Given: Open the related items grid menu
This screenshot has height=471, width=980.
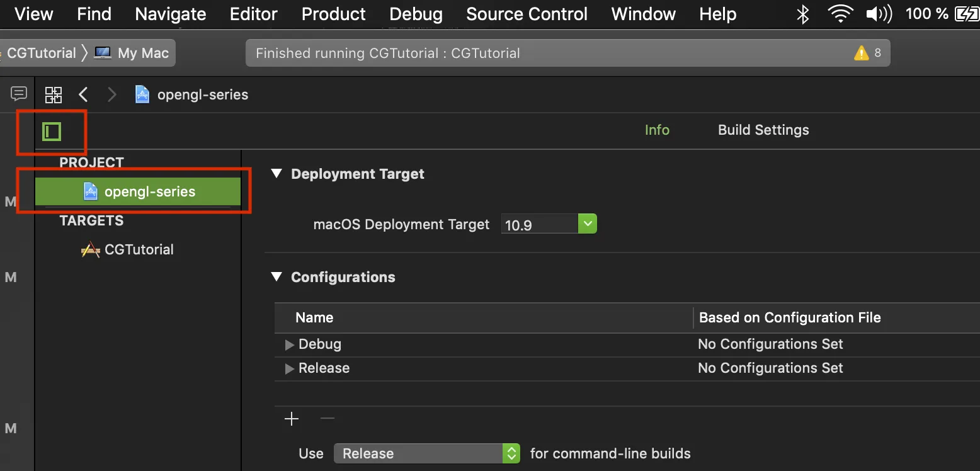Looking at the screenshot, I should coord(54,95).
